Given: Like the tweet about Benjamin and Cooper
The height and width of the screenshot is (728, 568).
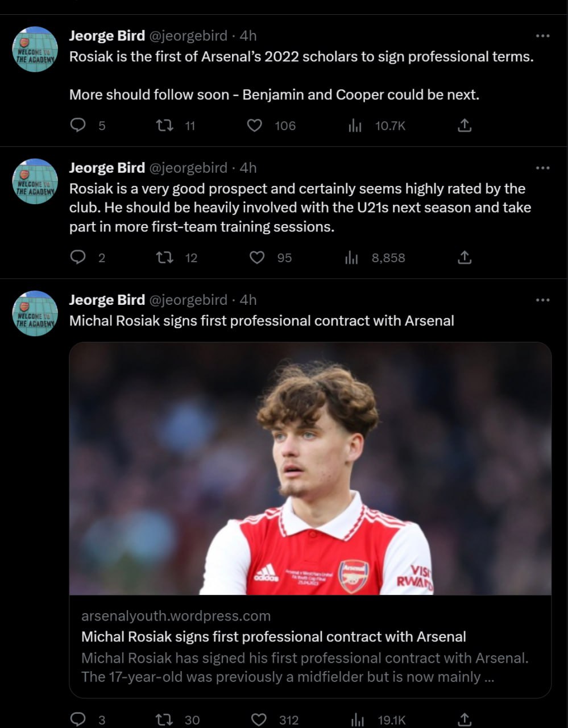Looking at the screenshot, I should (254, 125).
